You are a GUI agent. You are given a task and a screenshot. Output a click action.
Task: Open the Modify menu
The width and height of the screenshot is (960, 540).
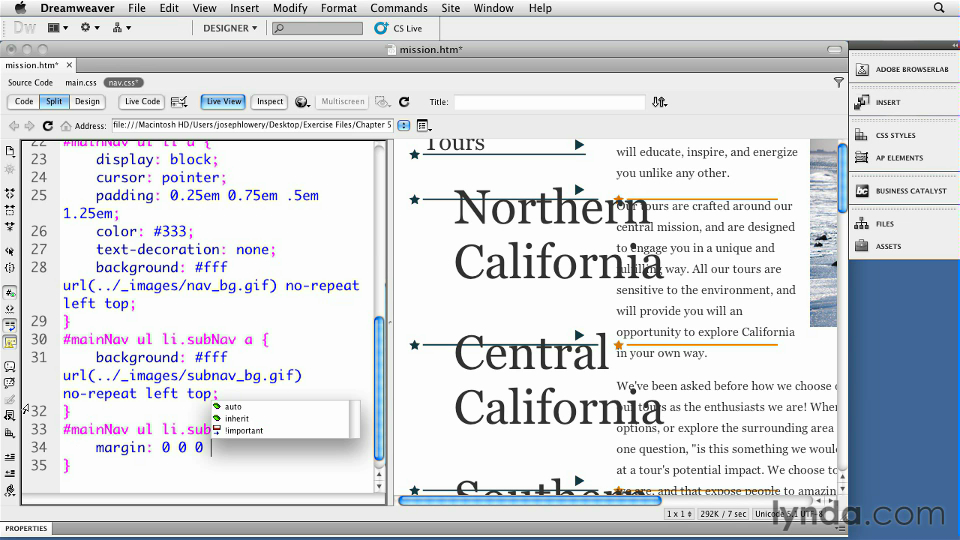tap(290, 8)
